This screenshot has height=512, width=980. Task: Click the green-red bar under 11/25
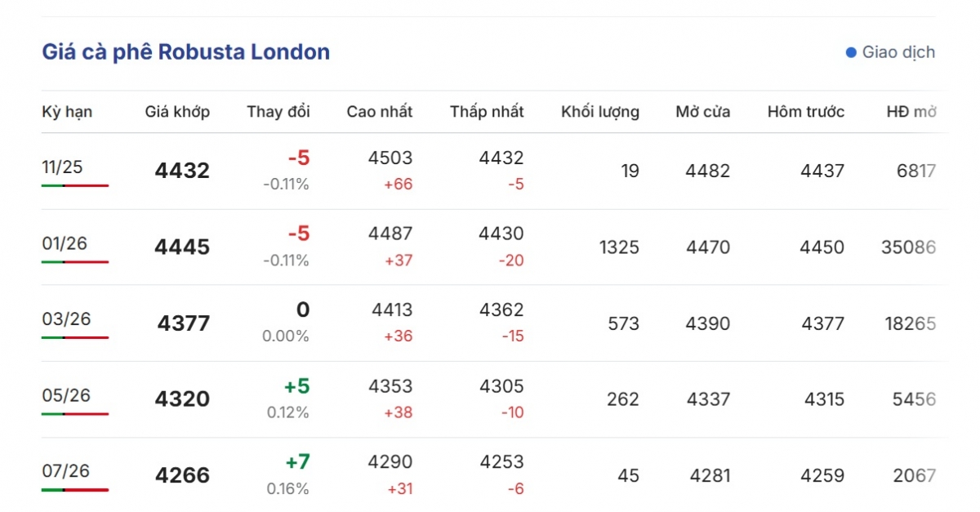(75, 186)
